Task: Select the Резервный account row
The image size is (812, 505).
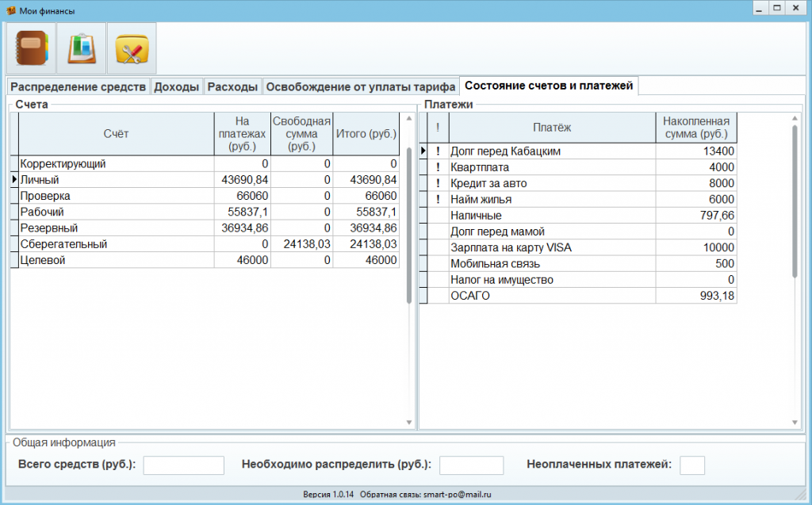Action: click(116, 228)
